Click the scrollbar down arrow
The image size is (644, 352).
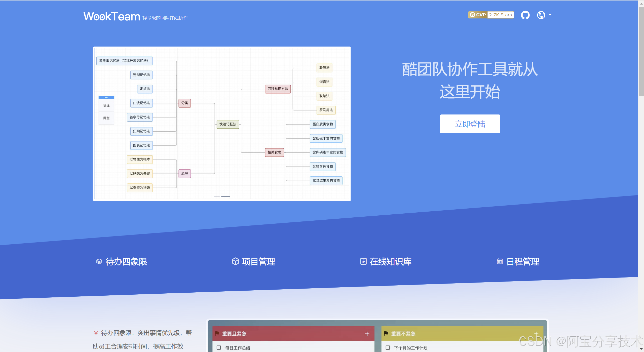641,349
